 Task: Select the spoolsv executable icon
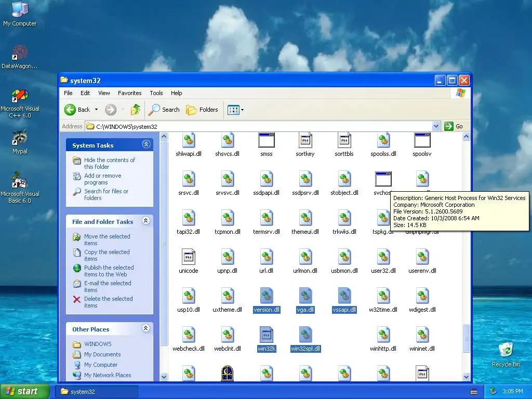point(422,140)
